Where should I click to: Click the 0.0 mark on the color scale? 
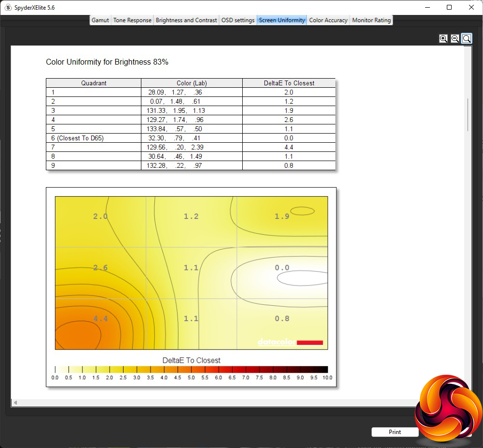55,378
